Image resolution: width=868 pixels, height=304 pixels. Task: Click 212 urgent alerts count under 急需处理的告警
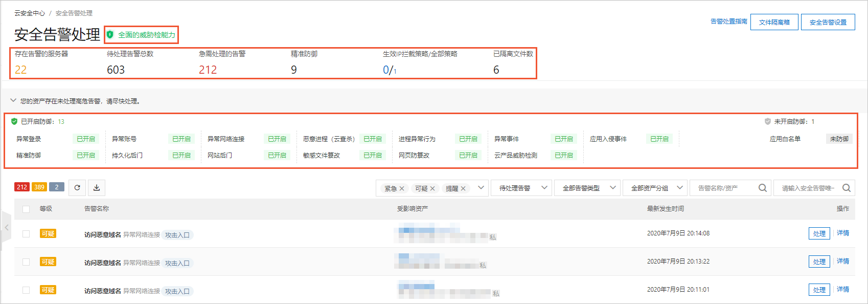(x=208, y=70)
